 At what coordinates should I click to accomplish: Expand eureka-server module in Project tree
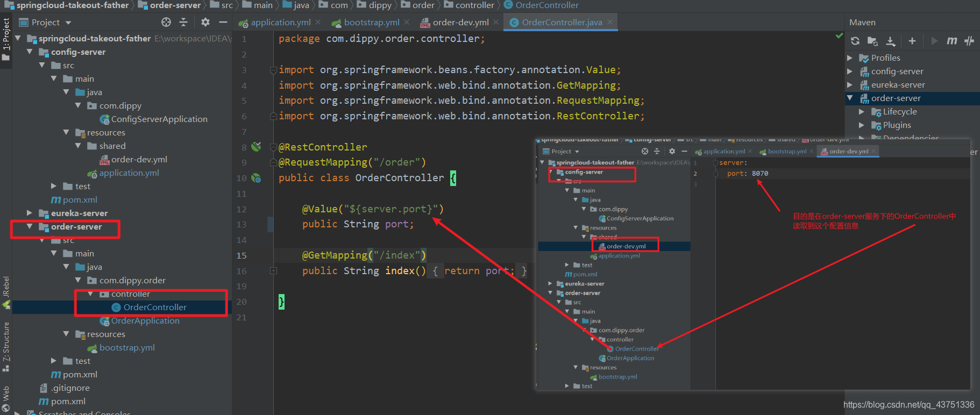tap(30, 213)
